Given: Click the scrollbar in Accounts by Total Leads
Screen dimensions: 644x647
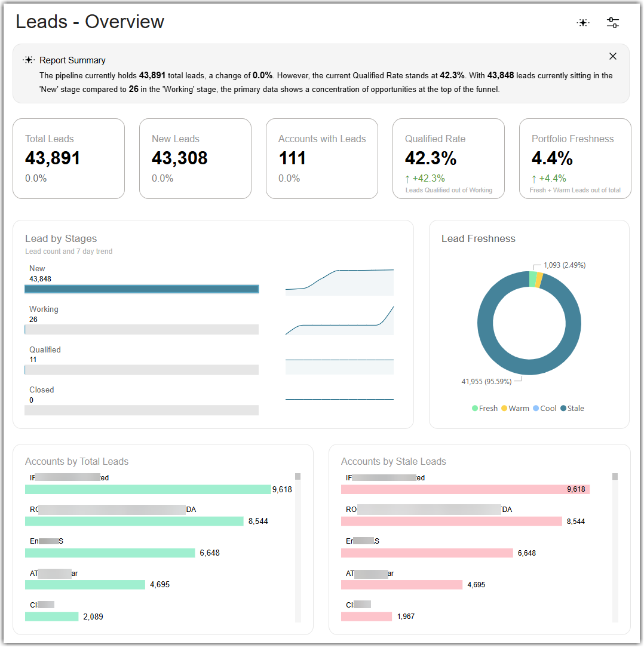Looking at the screenshot, I should [x=298, y=548].
